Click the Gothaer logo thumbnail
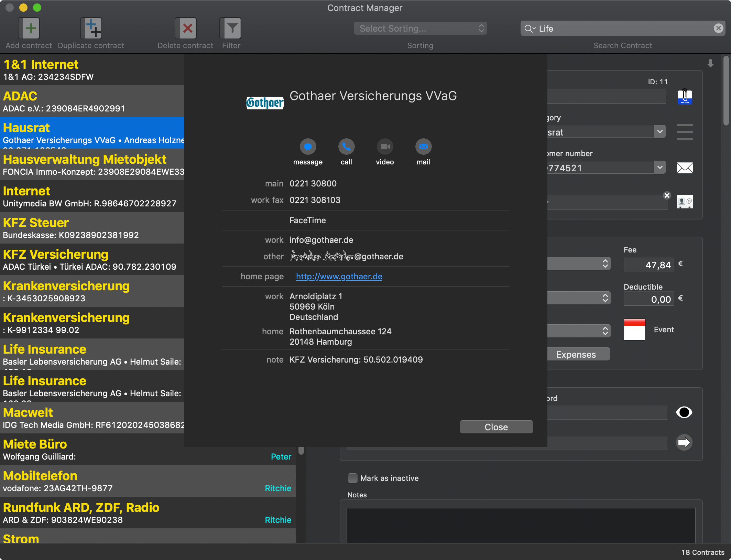731x560 pixels. click(265, 103)
